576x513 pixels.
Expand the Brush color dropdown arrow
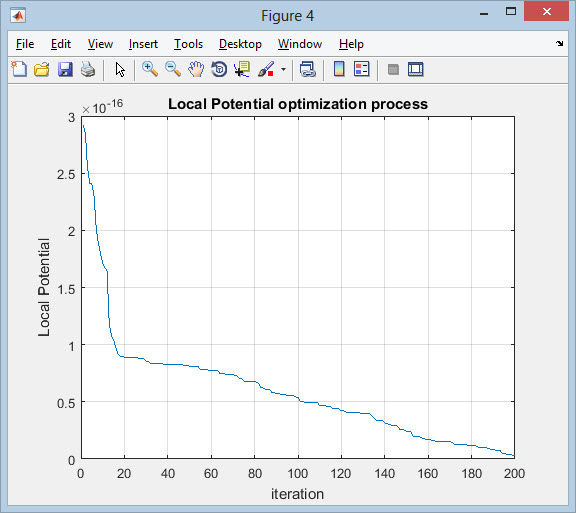283,69
